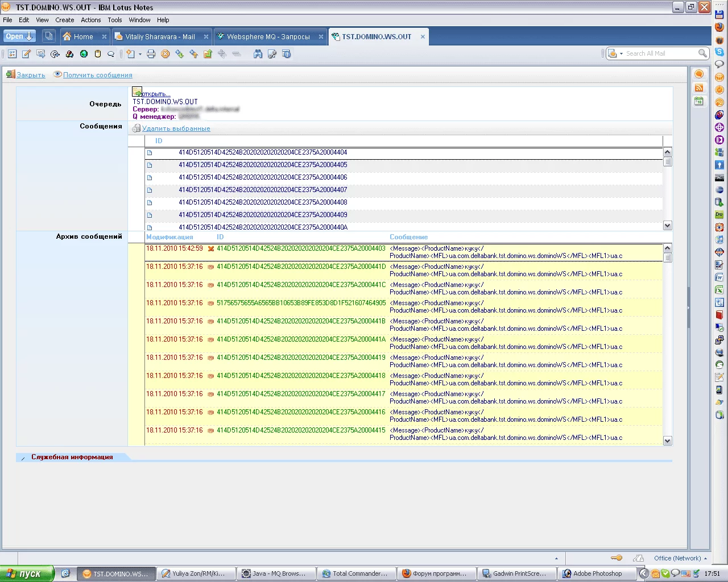Viewport: 728px width, 582px height.
Task: Open the Day-At-A-Glance calendar sidebar icon
Action: tap(699, 102)
